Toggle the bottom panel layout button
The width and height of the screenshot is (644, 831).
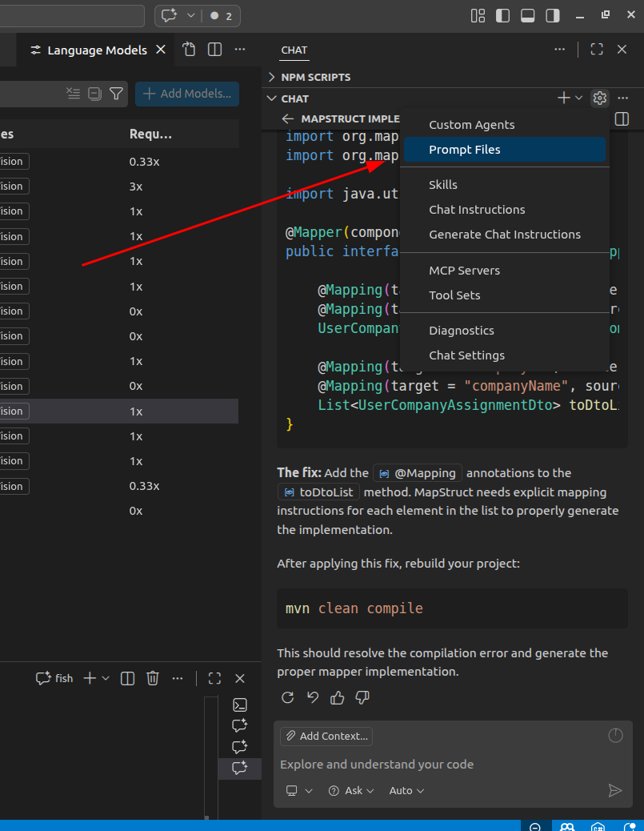coord(528,15)
